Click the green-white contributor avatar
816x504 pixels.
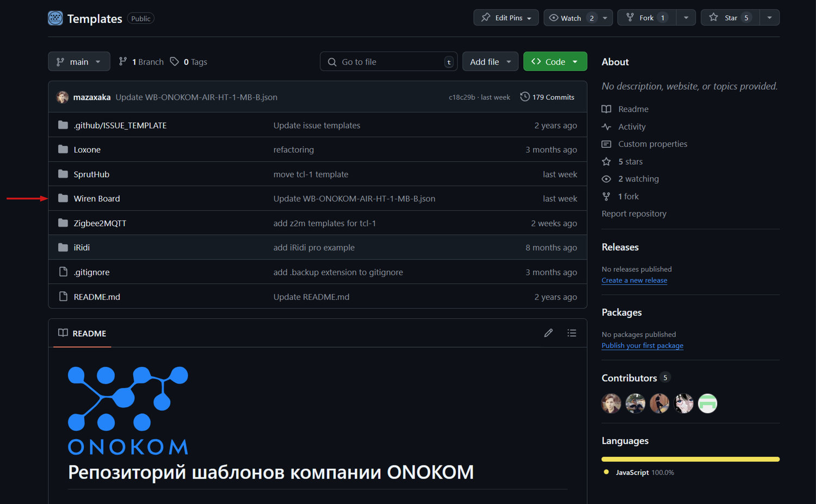(707, 403)
